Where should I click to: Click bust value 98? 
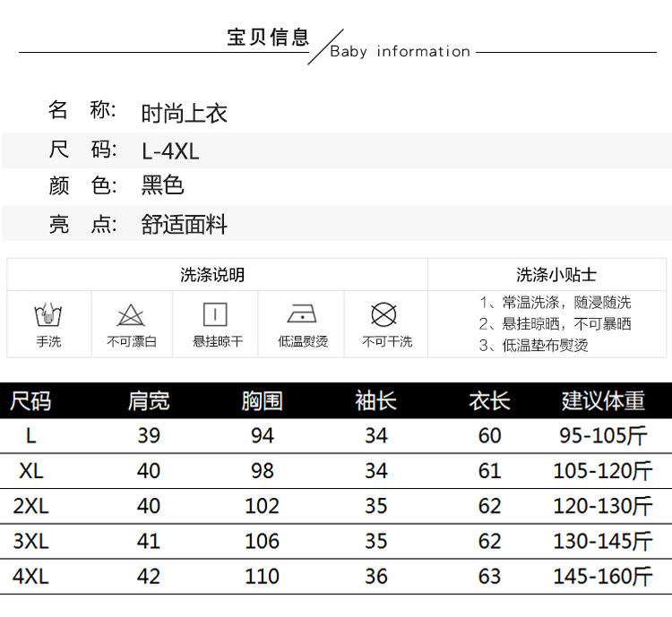pyautogui.click(x=263, y=471)
